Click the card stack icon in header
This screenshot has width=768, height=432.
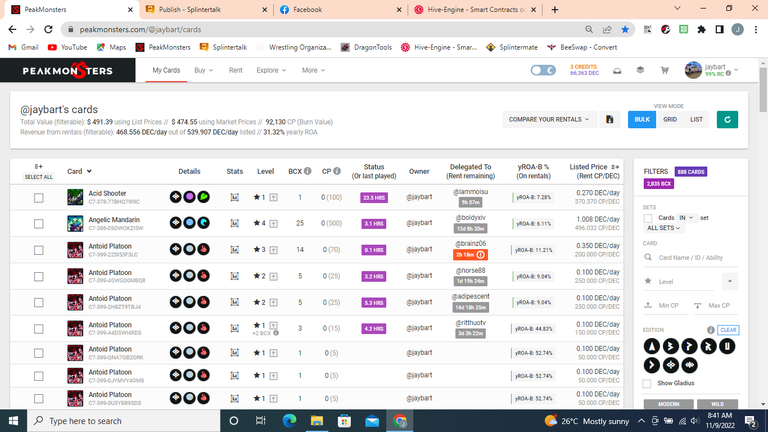click(640, 70)
